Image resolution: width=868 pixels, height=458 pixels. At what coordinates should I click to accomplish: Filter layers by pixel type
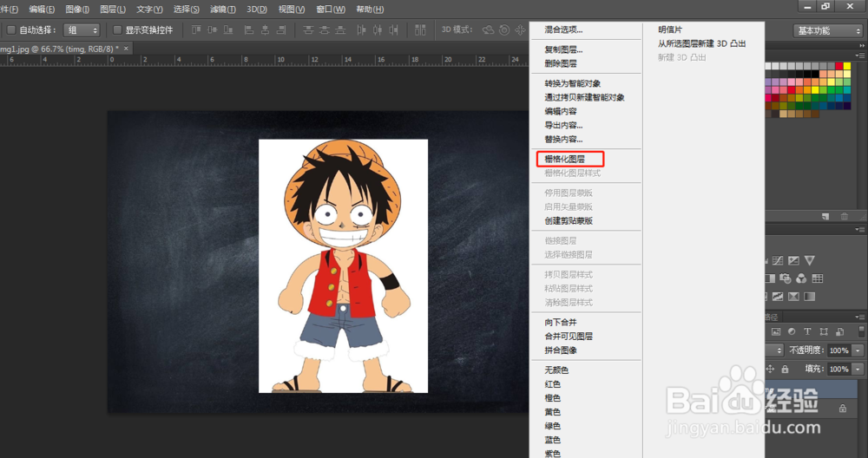click(776, 331)
